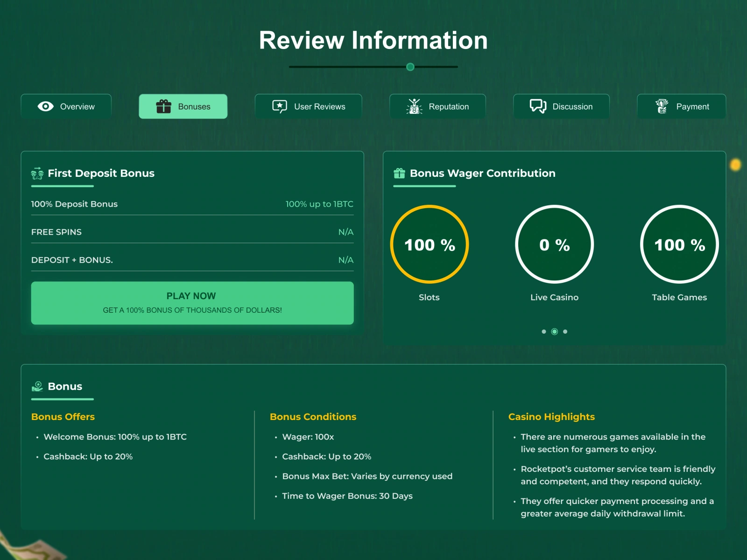
Task: Click the First Deposit Bonus heading icon
Action: coord(37,173)
